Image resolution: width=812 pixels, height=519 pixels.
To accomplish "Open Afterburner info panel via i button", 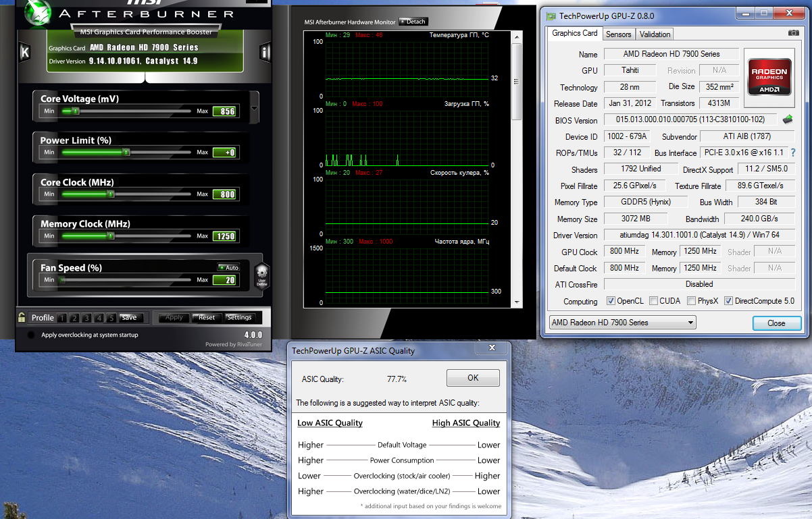I will (265, 52).
